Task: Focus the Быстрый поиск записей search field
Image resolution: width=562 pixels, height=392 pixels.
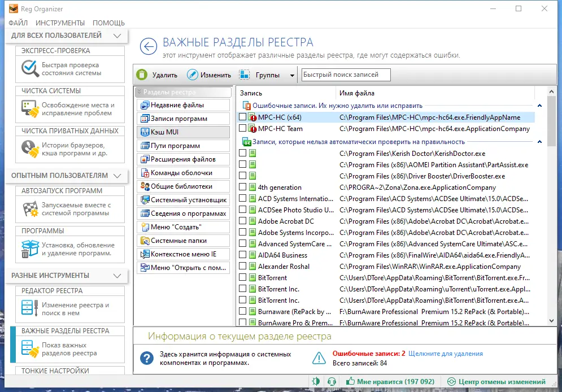Action: coord(346,75)
